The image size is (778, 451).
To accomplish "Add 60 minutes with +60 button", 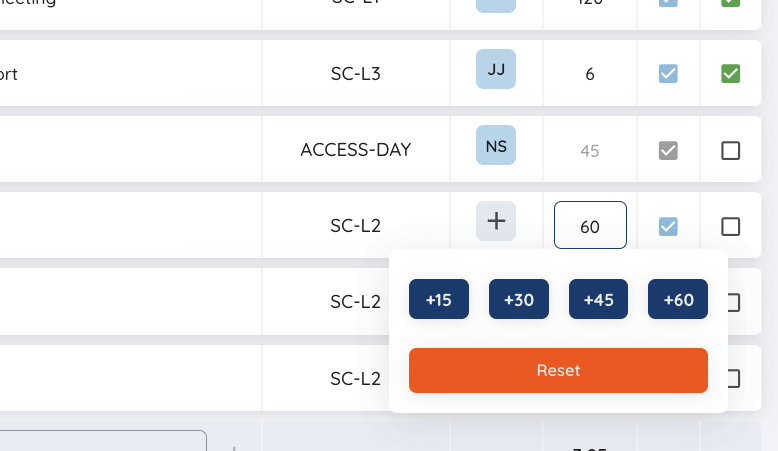I will pyautogui.click(x=678, y=299).
